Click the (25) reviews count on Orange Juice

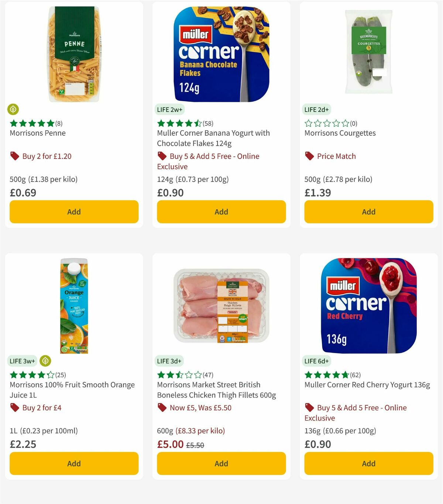[60, 374]
